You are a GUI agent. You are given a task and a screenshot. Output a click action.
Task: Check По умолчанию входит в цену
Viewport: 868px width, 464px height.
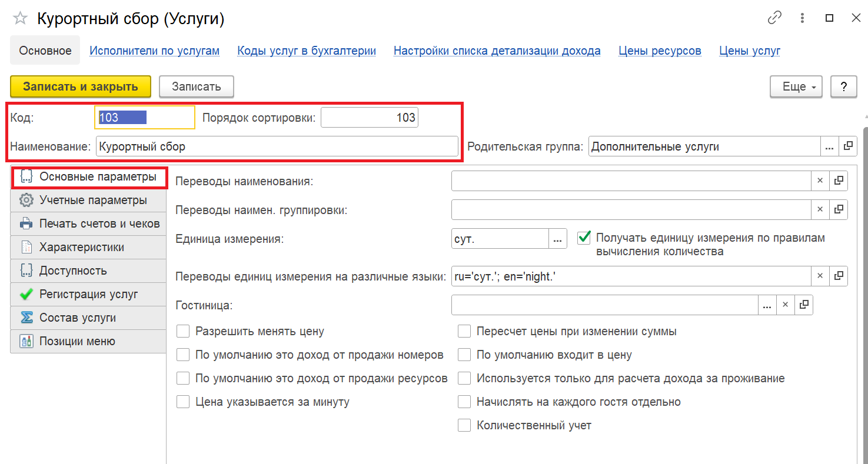pos(464,355)
